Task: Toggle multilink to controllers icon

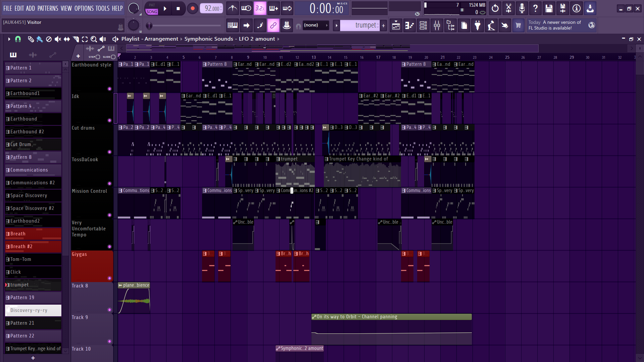Action: tap(274, 25)
